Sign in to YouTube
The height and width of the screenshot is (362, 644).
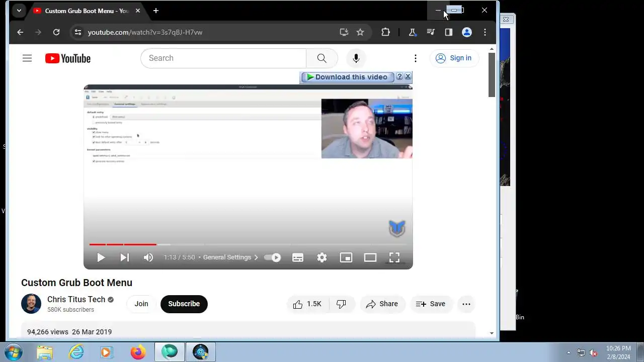[x=454, y=58]
